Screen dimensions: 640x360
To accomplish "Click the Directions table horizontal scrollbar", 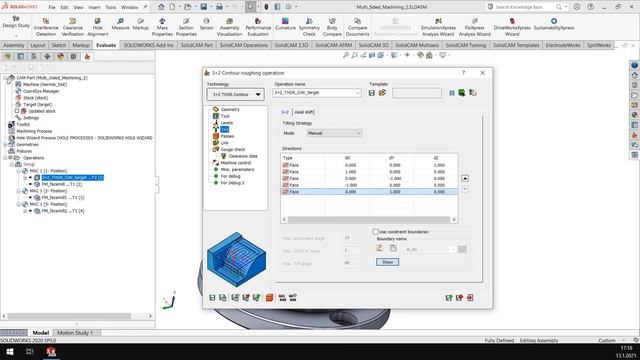I will [369, 220].
